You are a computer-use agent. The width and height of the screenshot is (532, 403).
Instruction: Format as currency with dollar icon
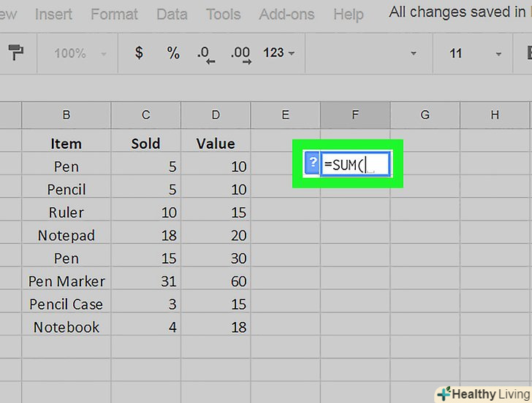tap(139, 53)
